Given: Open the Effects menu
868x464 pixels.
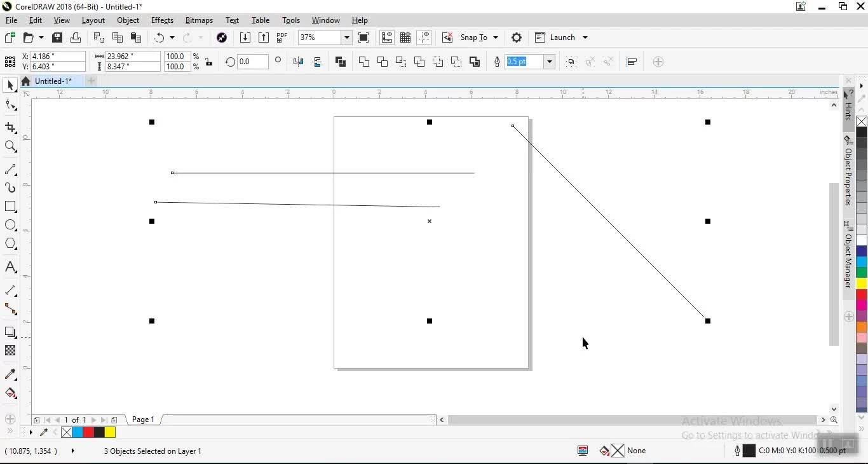Looking at the screenshot, I should click(x=162, y=20).
